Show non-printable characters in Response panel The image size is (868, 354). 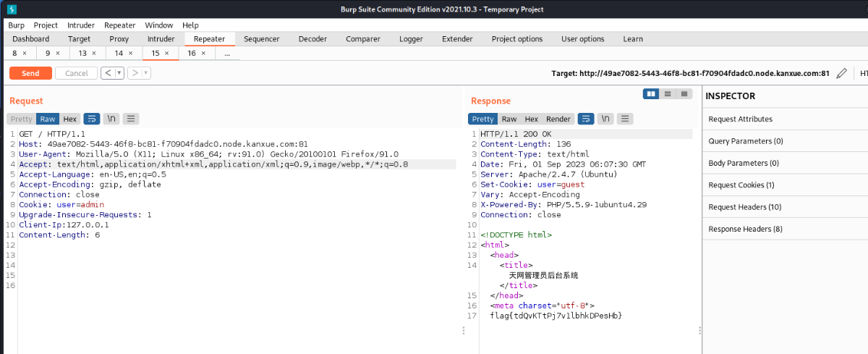[x=605, y=119]
